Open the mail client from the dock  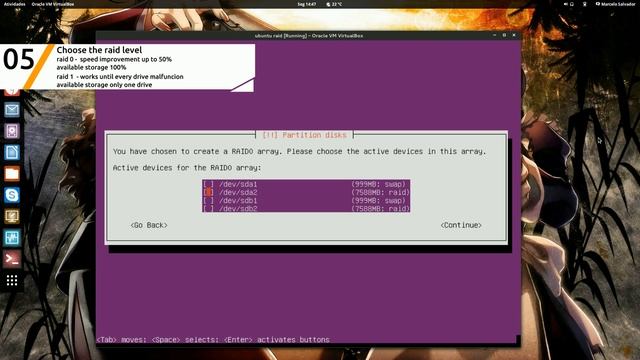point(12,110)
